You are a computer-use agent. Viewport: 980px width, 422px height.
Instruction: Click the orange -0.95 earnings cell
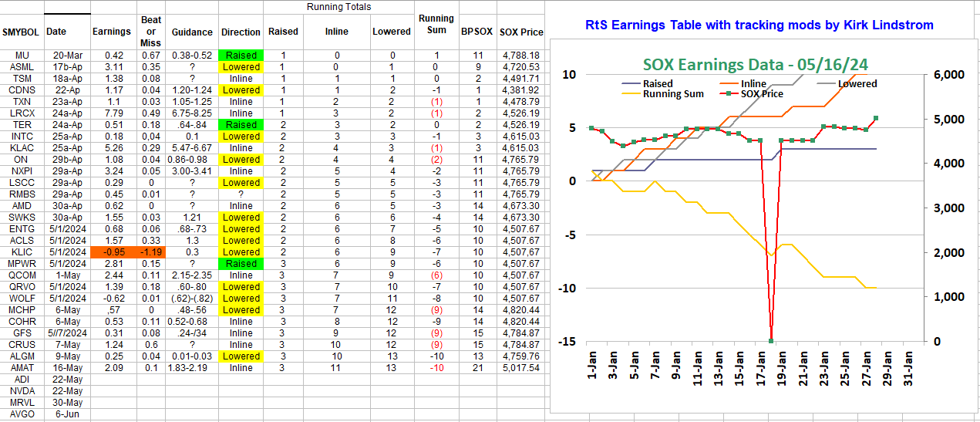pos(111,252)
